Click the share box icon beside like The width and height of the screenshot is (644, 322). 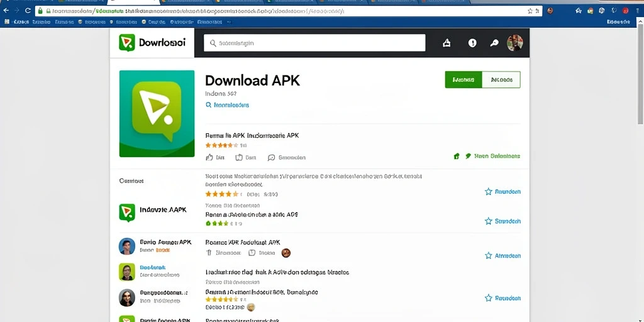tap(239, 157)
